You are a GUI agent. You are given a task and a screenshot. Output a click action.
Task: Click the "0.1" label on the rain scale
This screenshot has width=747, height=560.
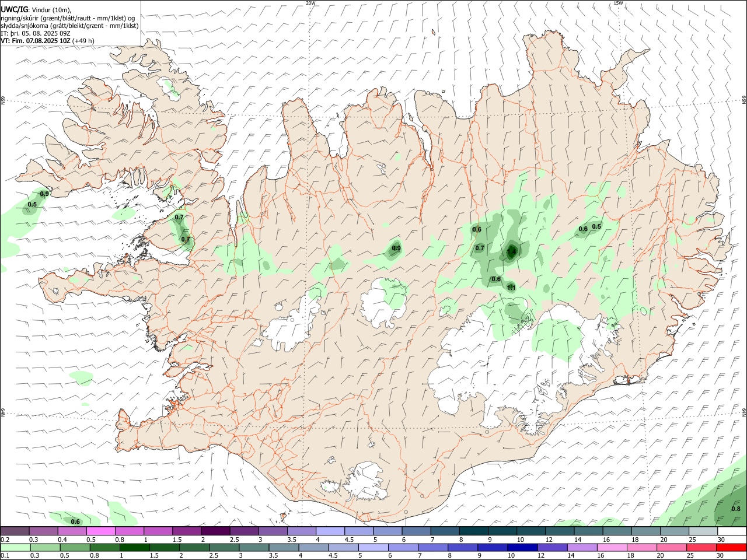pos(5,555)
